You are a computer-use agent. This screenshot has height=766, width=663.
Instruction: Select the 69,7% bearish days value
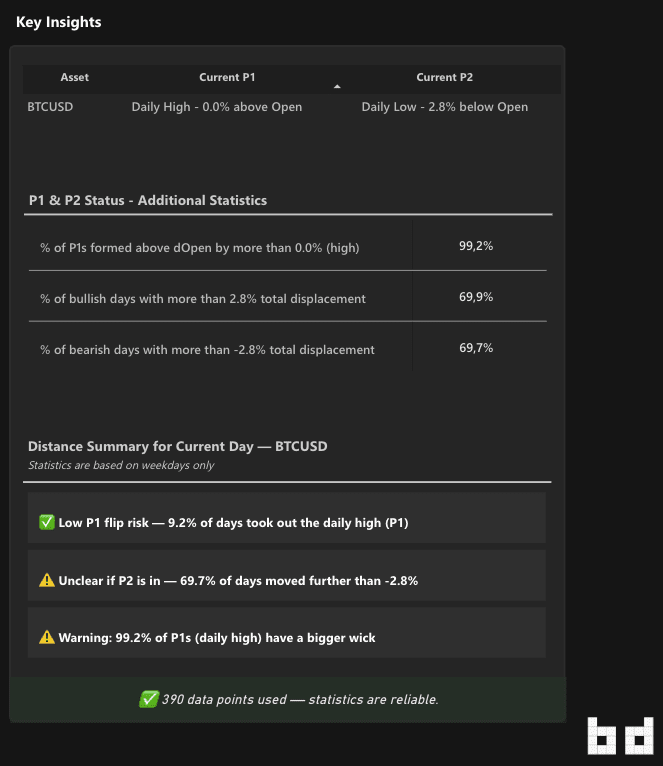point(476,348)
